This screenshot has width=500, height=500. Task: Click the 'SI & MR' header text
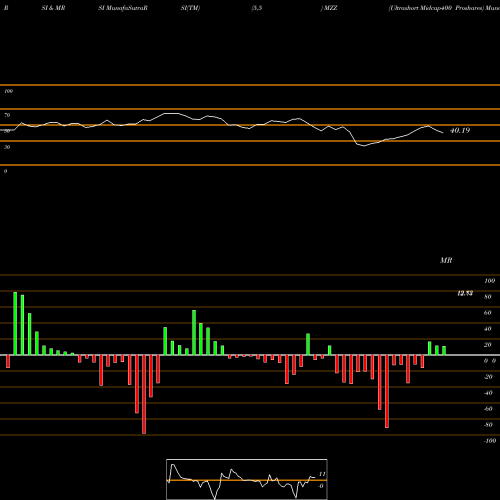click(x=53, y=8)
